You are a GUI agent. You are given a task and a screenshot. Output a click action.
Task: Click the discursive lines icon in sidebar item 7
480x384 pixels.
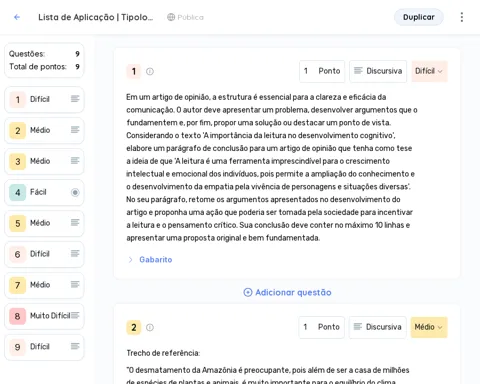pos(75,284)
